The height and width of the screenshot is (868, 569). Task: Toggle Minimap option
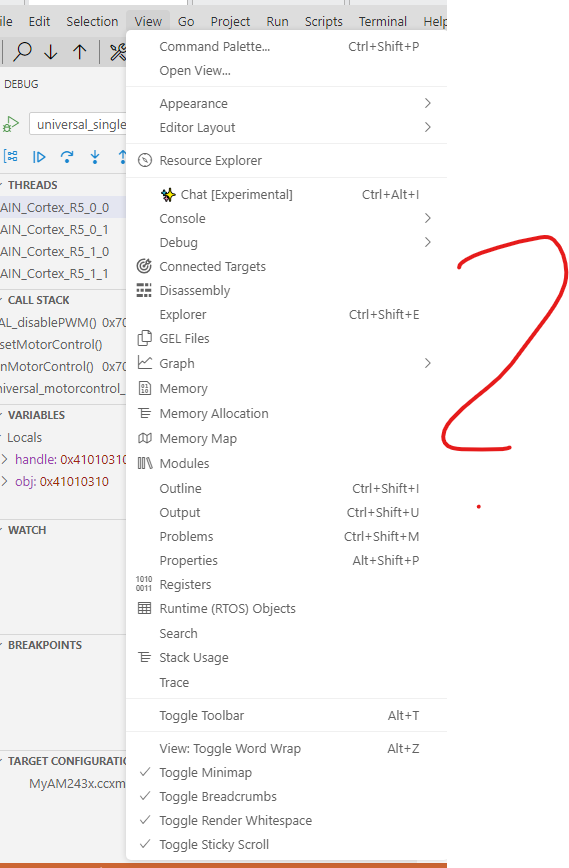click(286, 772)
